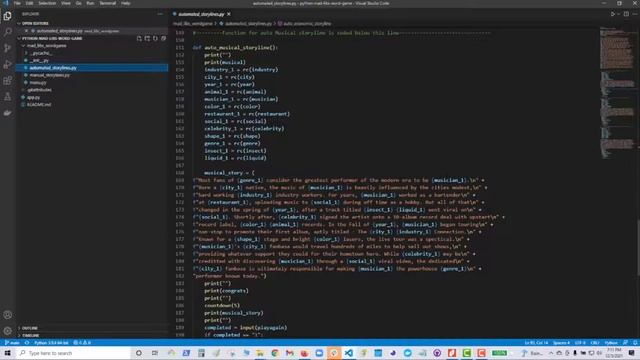Run the Python file from editor toolbar
Image resolution: width=640 pixels, height=360 pixels.
(x=613, y=14)
